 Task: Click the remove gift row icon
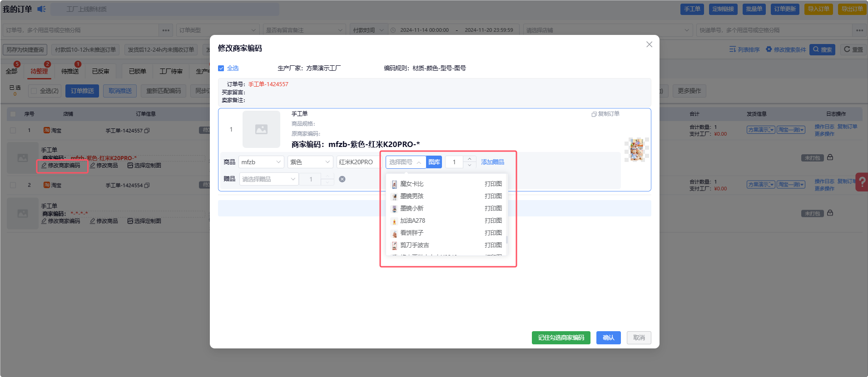[342, 179]
